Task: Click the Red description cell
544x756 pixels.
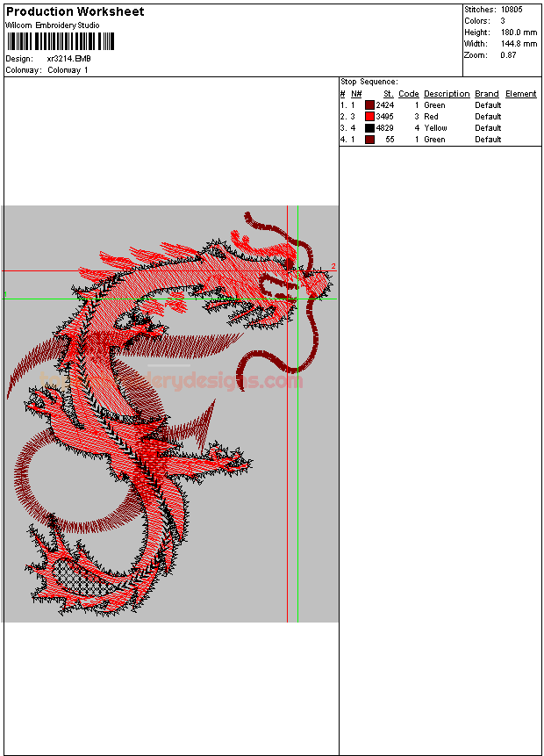Action: (x=431, y=117)
